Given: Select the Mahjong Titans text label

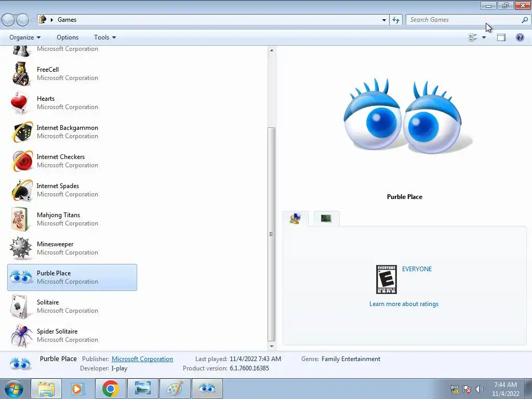Looking at the screenshot, I should 58,215.
